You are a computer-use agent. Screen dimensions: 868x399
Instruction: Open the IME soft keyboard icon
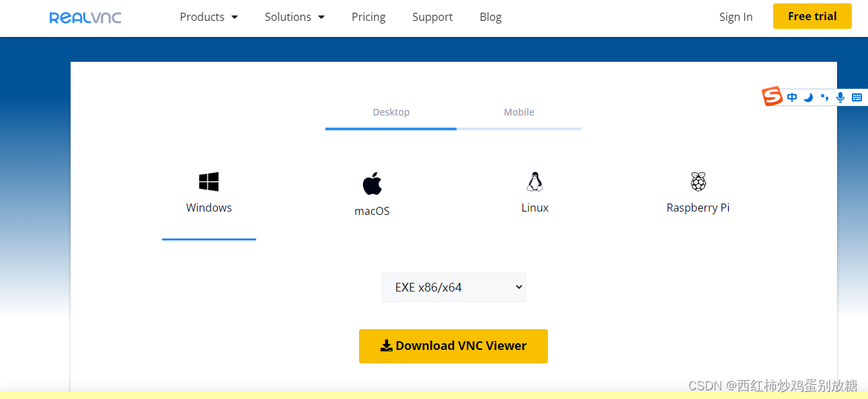tap(857, 97)
